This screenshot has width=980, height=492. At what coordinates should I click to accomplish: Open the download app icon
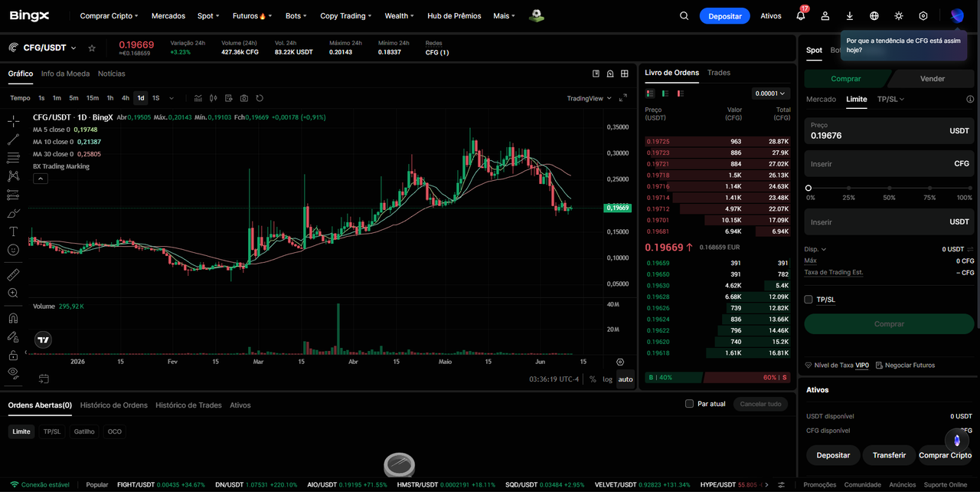(850, 16)
